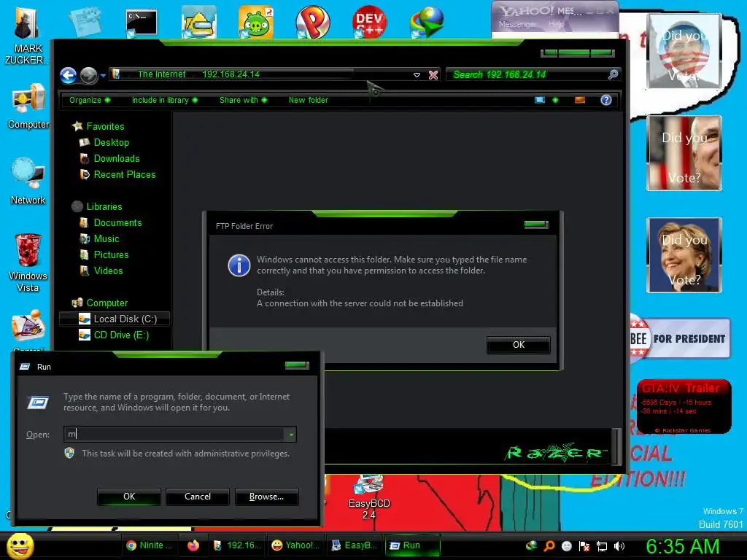Click Browse... in the Run dialog
This screenshot has width=747, height=560.
[266, 496]
